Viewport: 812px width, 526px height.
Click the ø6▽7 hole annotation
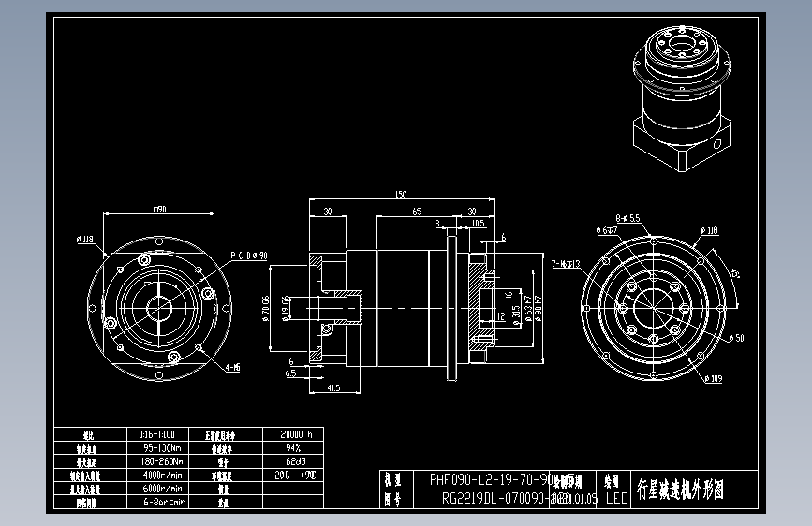(x=606, y=230)
